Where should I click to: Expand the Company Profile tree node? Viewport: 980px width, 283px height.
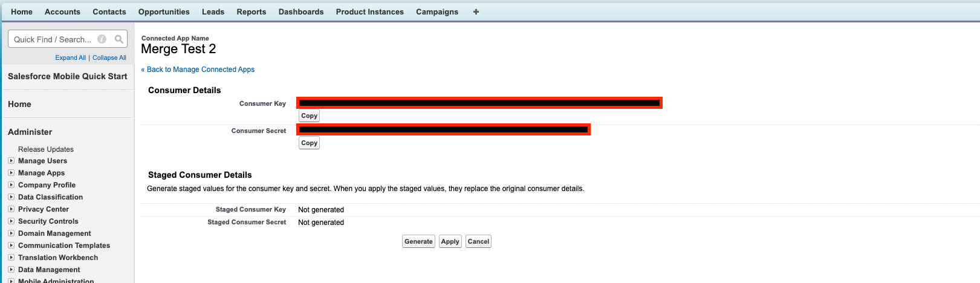(11, 185)
